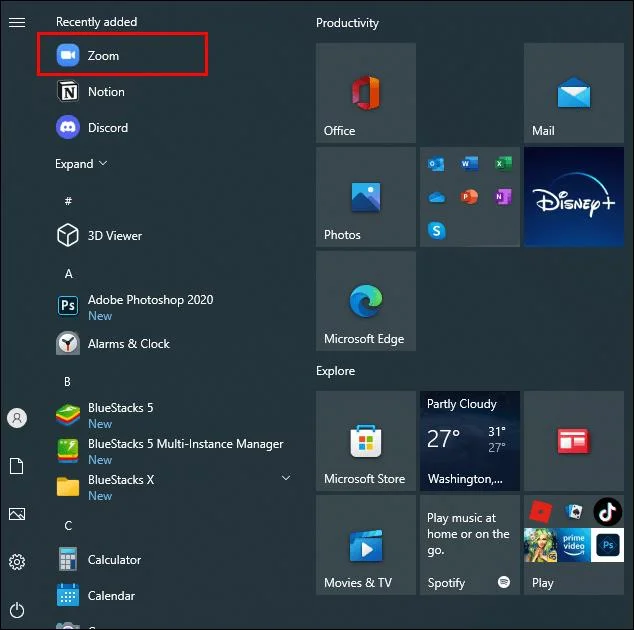Open OneDrive in the Office group tile
The width and height of the screenshot is (634, 630).
(x=436, y=197)
